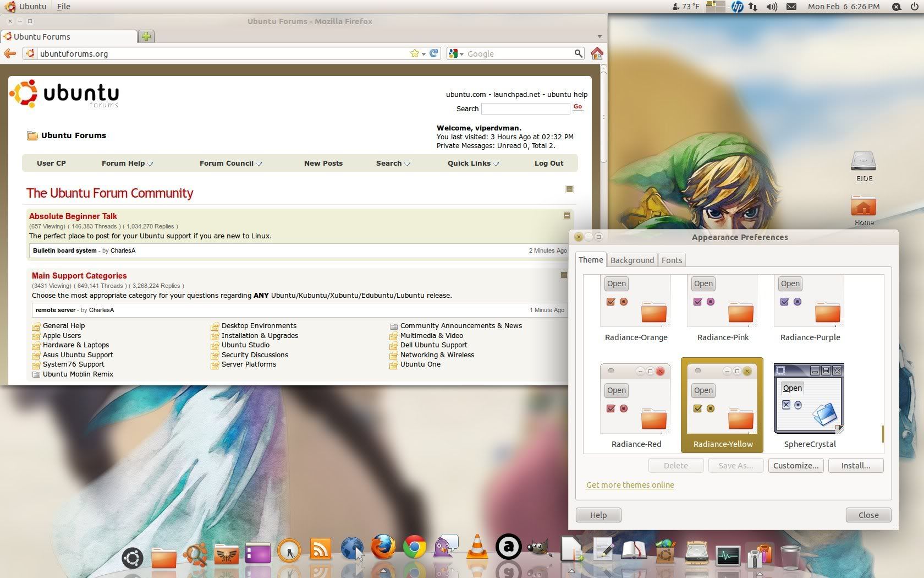
Task: Open the dictionary book icon in dock
Action: point(634,549)
